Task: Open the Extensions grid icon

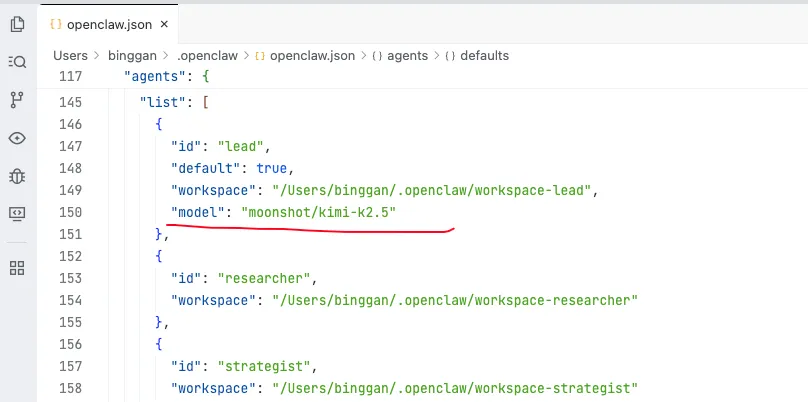Action: click(x=17, y=267)
